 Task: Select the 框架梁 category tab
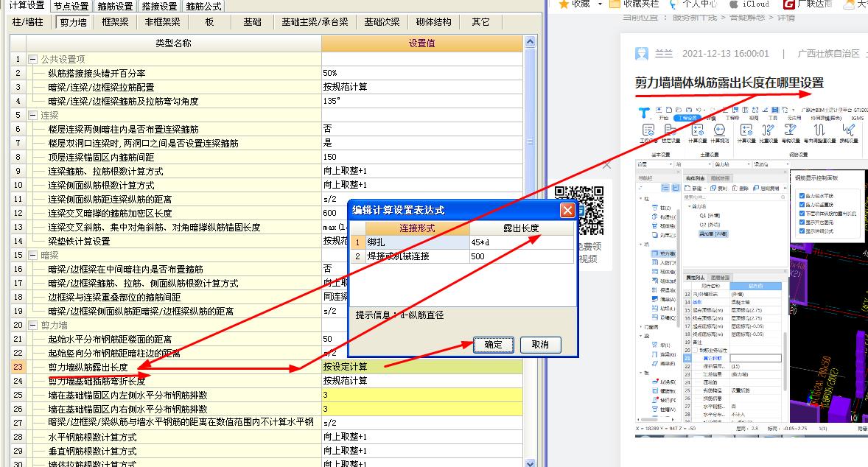pos(115,22)
